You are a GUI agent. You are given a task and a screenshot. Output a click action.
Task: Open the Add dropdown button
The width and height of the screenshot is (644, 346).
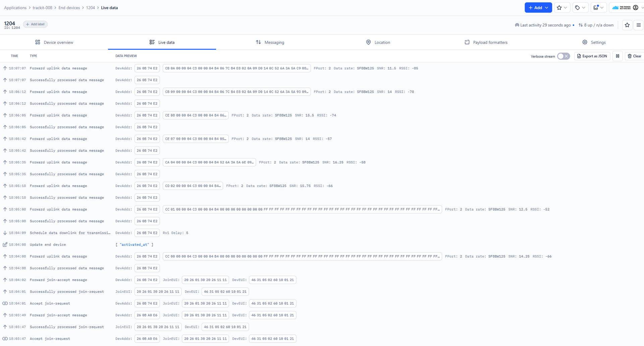pos(538,8)
